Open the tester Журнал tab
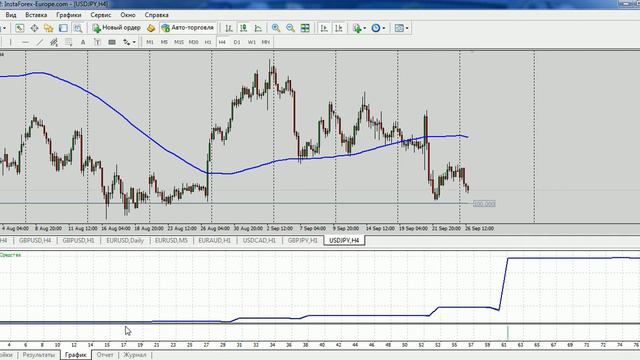This screenshot has height=360, width=640. [135, 355]
